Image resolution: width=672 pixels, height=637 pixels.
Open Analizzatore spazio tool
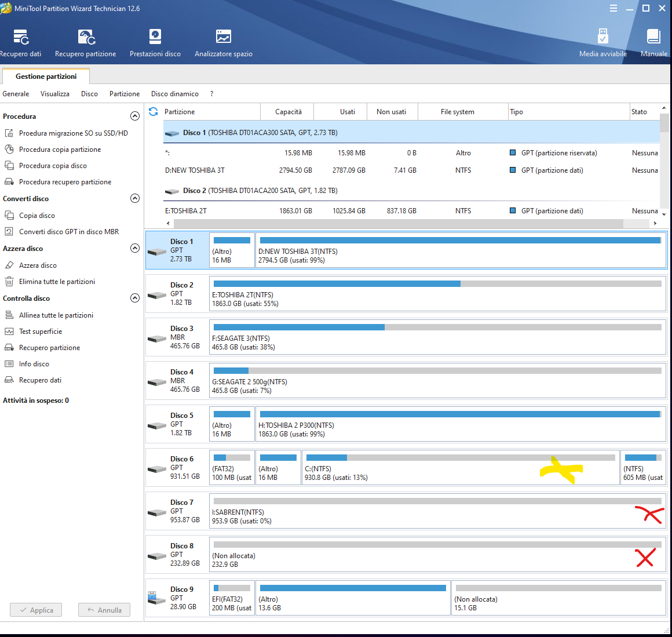223,43
